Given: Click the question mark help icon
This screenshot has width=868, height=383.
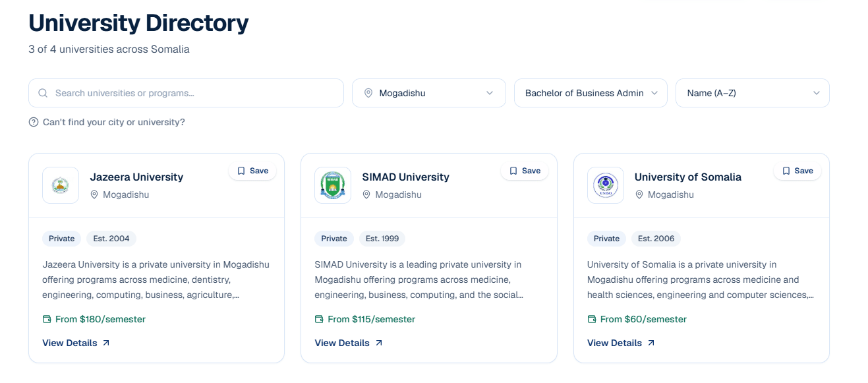Looking at the screenshot, I should pos(34,122).
